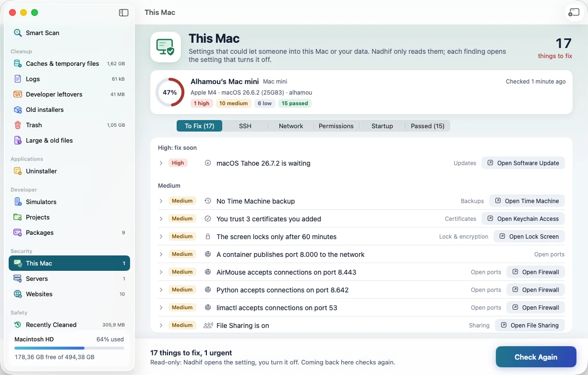Expand the macOS Tahoe 26.7.2 finding
588x375 pixels.
tap(161, 163)
